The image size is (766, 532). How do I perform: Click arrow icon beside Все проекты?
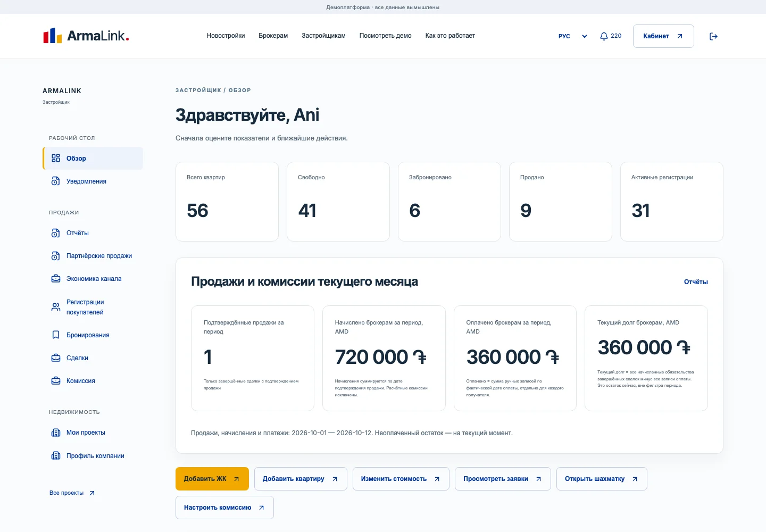(92, 493)
